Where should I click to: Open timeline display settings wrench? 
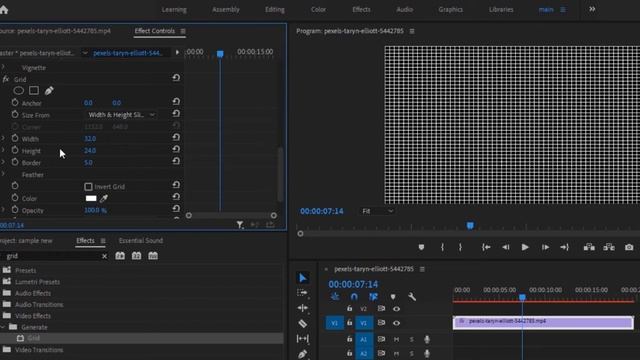pos(412,297)
